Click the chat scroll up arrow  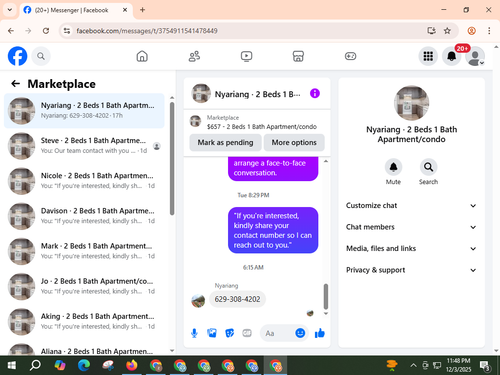pyautogui.click(x=326, y=161)
